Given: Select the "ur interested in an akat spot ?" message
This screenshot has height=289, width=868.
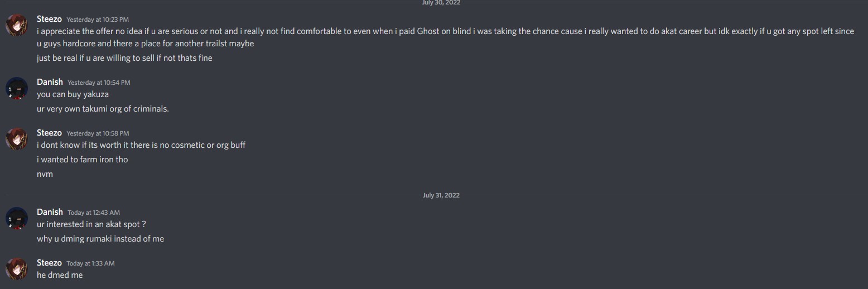Looking at the screenshot, I should click(x=91, y=224).
